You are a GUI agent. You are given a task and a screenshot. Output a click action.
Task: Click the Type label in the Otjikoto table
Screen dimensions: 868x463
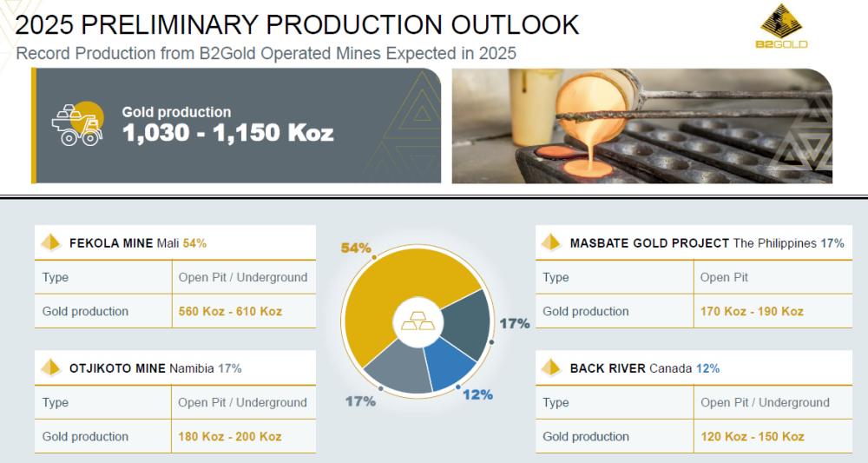point(56,403)
